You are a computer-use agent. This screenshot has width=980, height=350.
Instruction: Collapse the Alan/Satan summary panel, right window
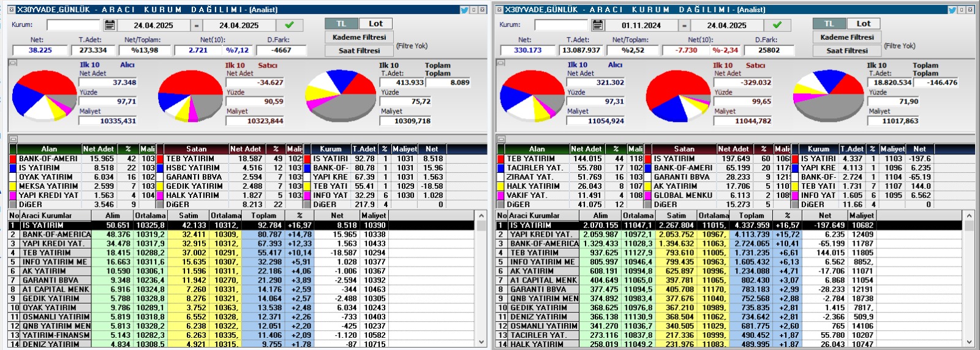point(501,139)
